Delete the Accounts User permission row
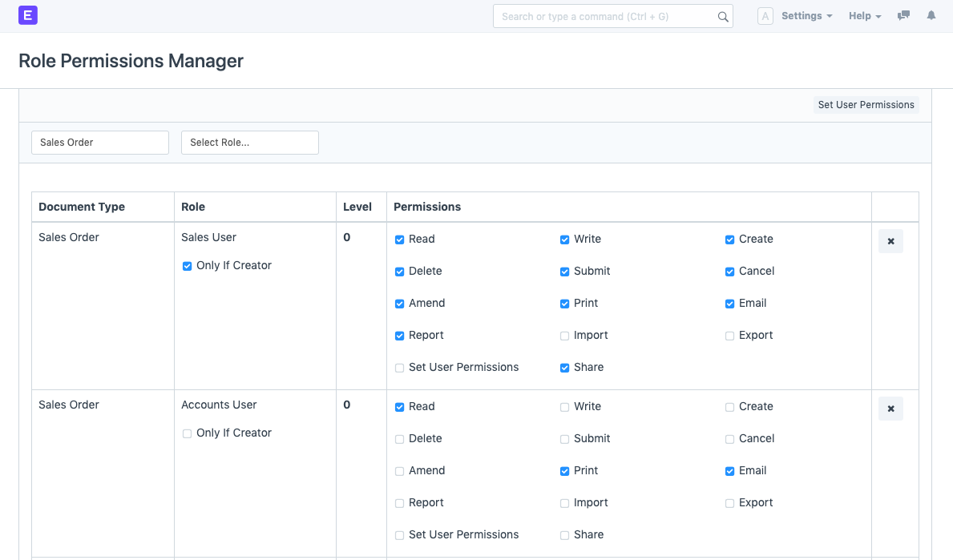953x560 pixels. coord(890,408)
